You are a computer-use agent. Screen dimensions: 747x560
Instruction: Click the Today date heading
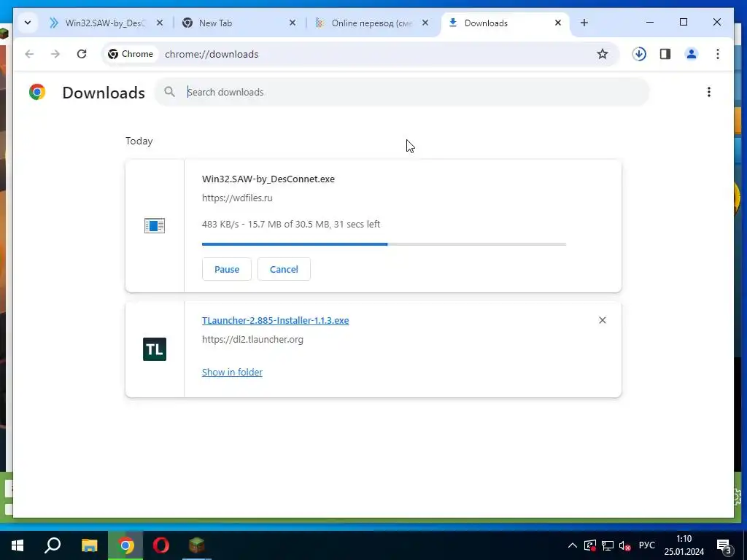click(x=139, y=141)
